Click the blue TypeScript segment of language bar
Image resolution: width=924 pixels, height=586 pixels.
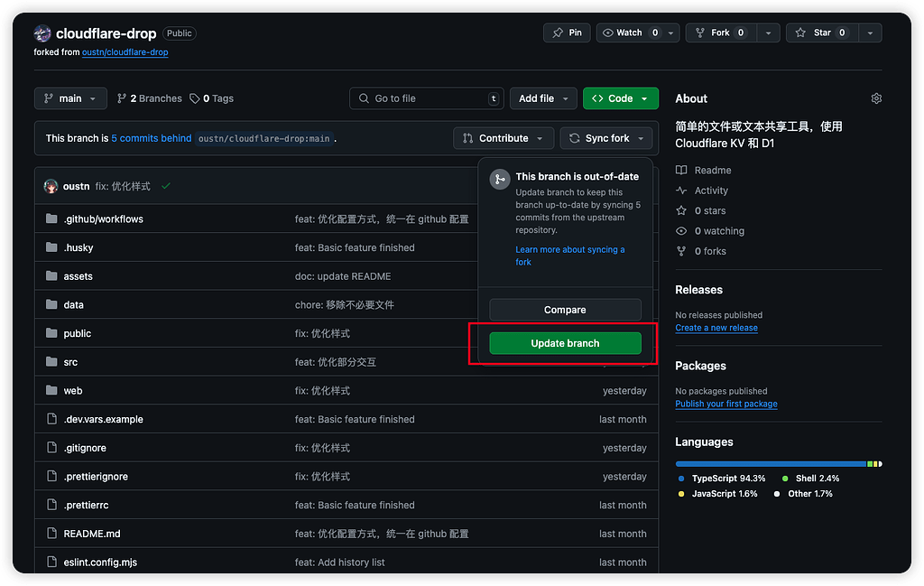click(x=771, y=464)
